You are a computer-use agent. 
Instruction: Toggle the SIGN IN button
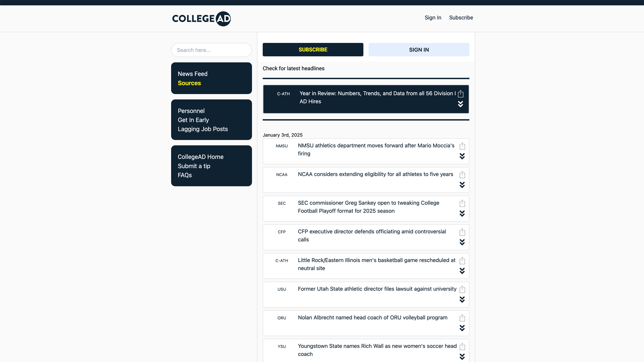click(419, 50)
